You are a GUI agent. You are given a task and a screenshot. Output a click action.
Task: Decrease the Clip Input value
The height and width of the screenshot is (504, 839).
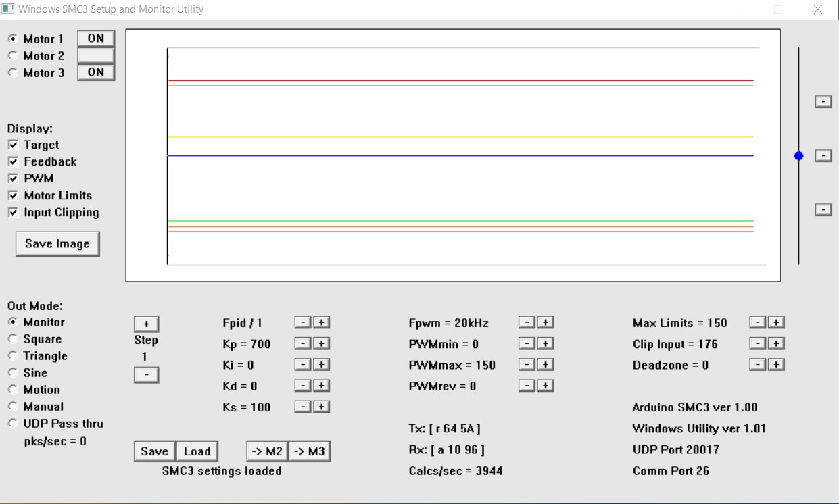(x=759, y=344)
